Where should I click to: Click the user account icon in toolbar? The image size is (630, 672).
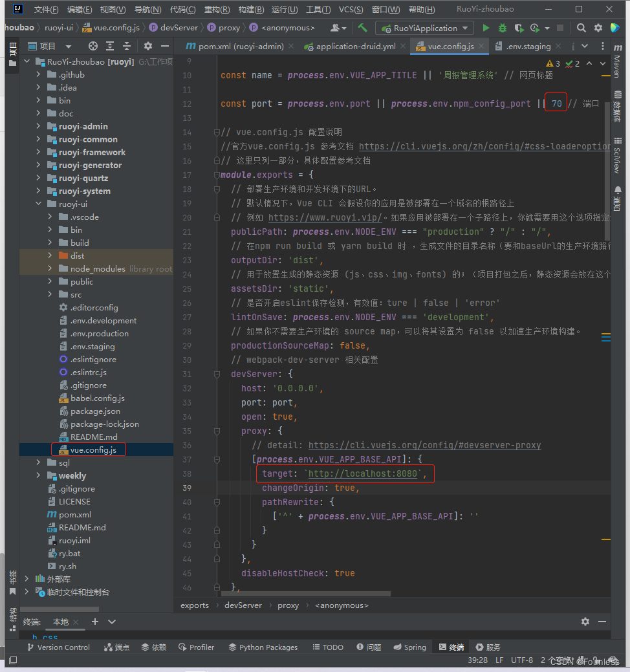click(x=338, y=28)
